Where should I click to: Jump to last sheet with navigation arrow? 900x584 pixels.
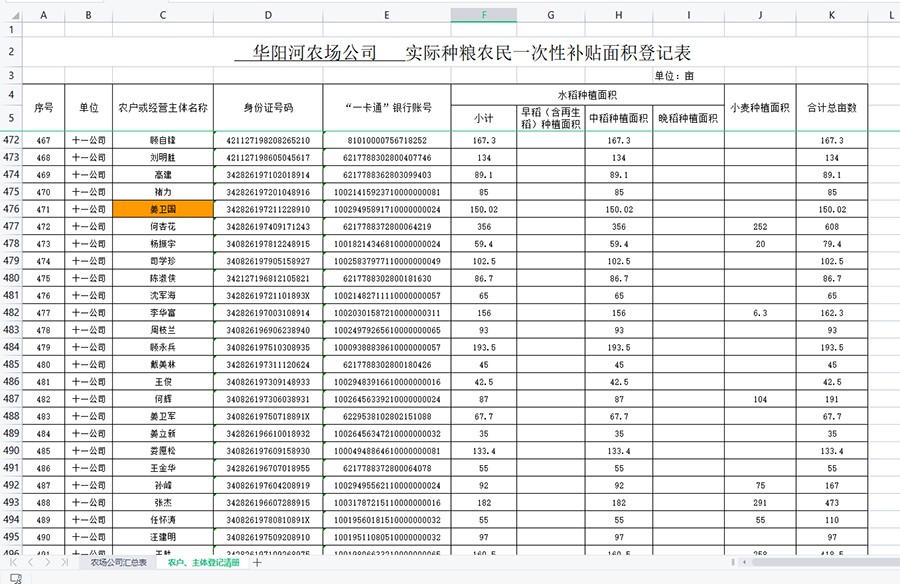coord(65,563)
